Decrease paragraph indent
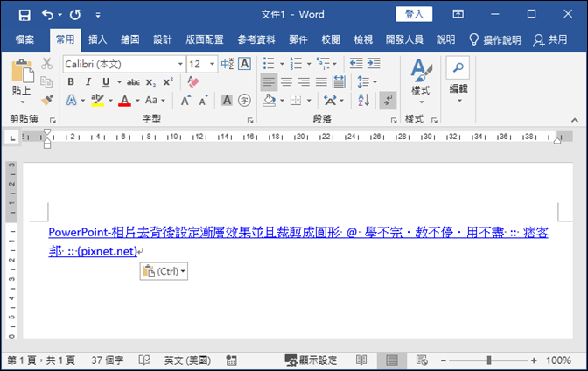The height and width of the screenshot is (371, 588). 356,63
